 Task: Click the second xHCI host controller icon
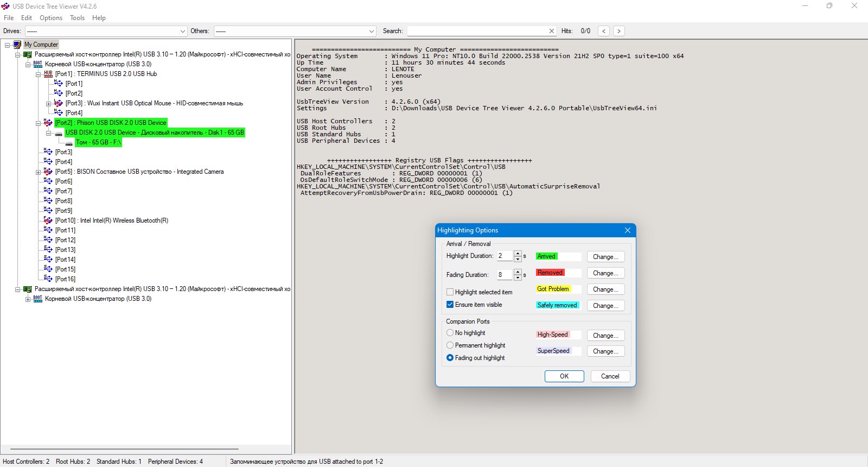(x=28, y=289)
